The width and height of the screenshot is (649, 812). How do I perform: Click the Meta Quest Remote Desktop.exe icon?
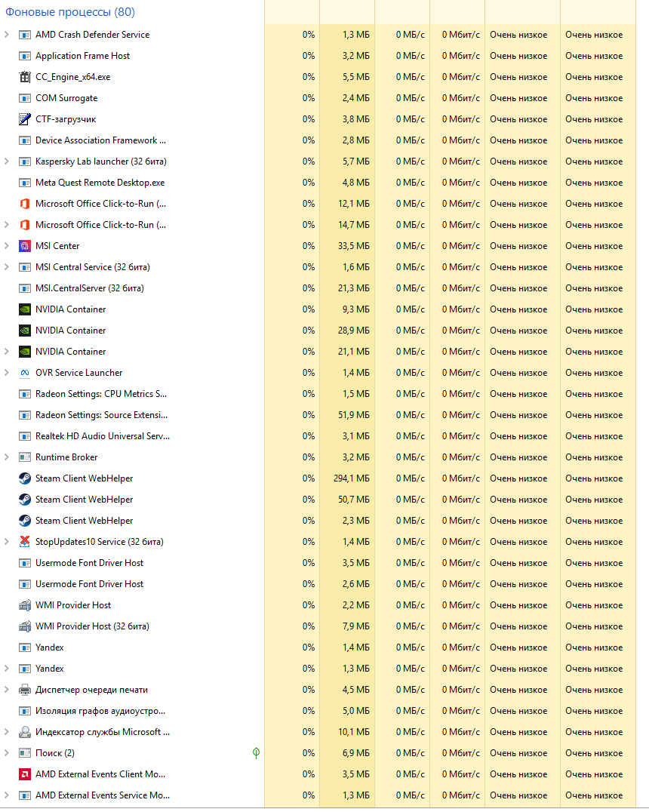(24, 183)
